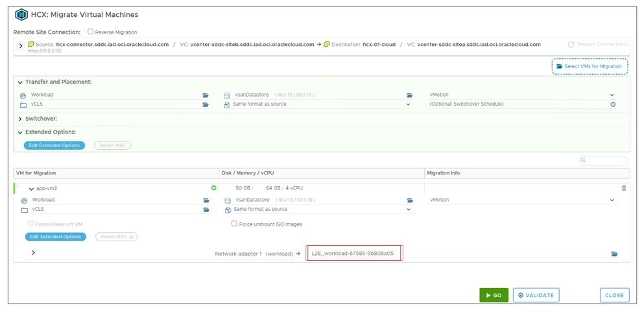Collapse the Extended Options section

click(20, 132)
